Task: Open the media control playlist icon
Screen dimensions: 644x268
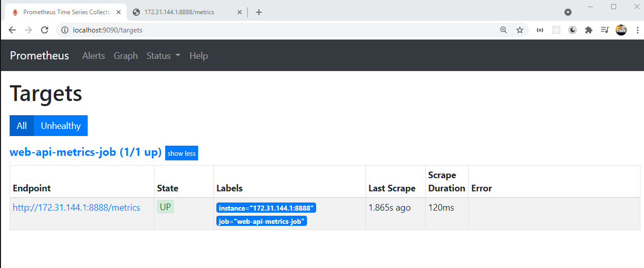Action: pos(604,30)
